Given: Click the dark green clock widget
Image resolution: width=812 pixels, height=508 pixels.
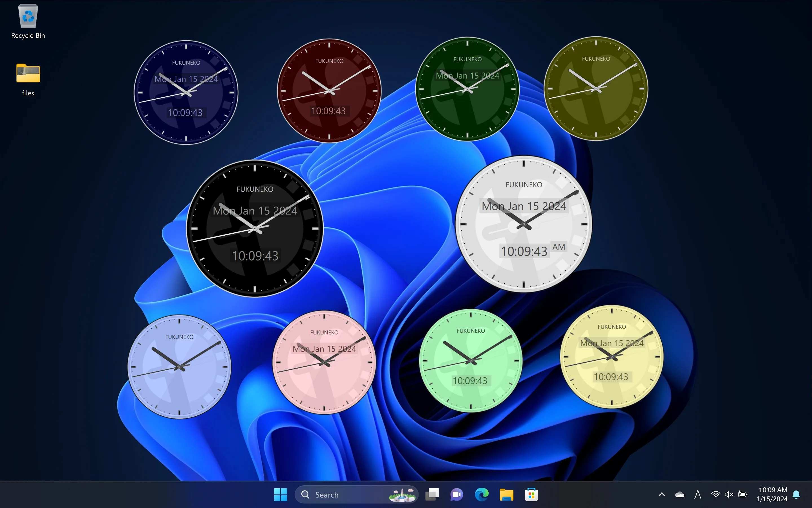Looking at the screenshot, I should coord(467,89).
